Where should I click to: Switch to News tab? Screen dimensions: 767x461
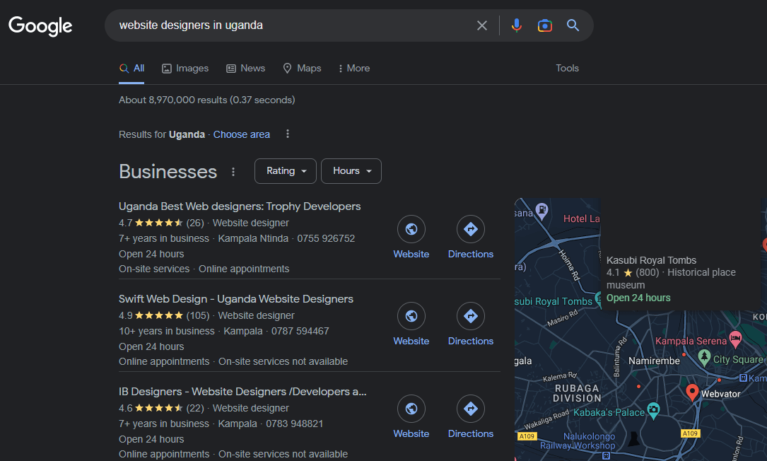tap(246, 69)
